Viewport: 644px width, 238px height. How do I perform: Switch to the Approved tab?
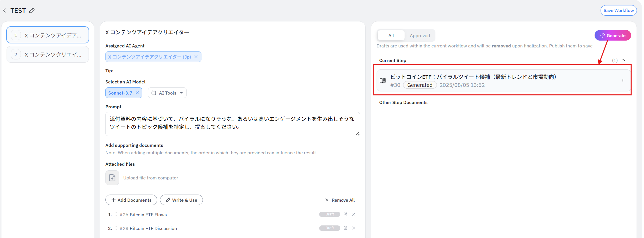[419, 35]
